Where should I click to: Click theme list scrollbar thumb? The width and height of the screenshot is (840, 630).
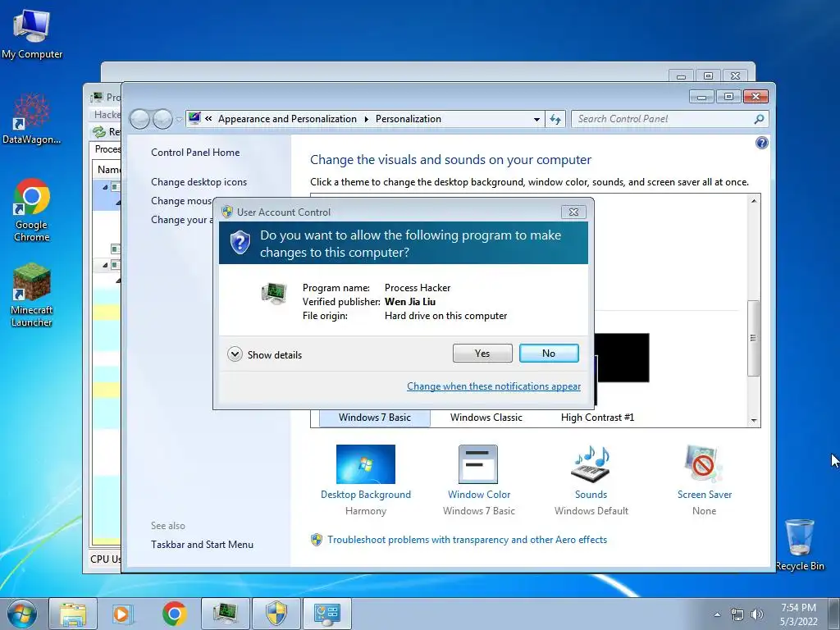coord(753,338)
